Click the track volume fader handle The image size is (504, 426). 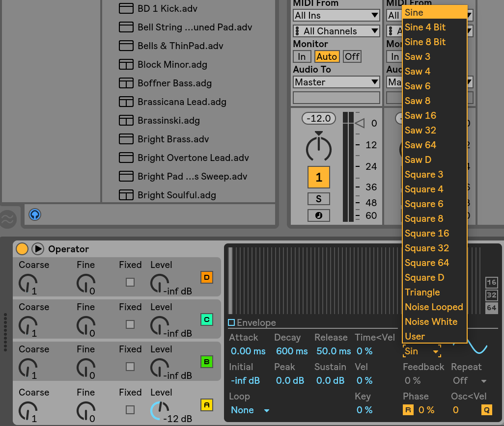tap(360, 123)
